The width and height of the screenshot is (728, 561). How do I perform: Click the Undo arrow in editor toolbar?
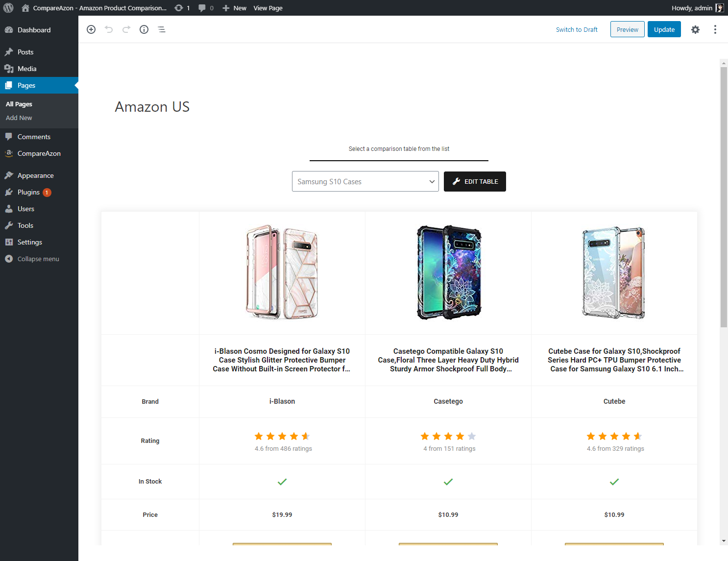[109, 29]
